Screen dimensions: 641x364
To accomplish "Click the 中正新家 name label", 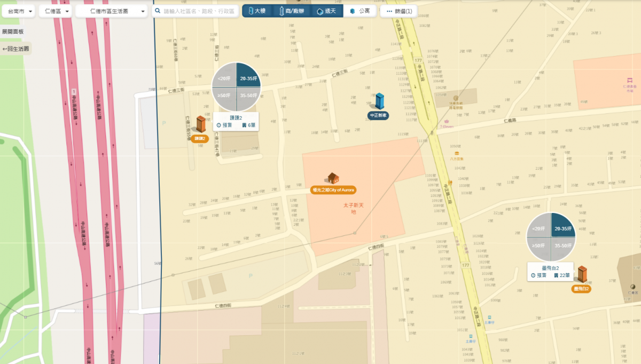I will tap(379, 115).
